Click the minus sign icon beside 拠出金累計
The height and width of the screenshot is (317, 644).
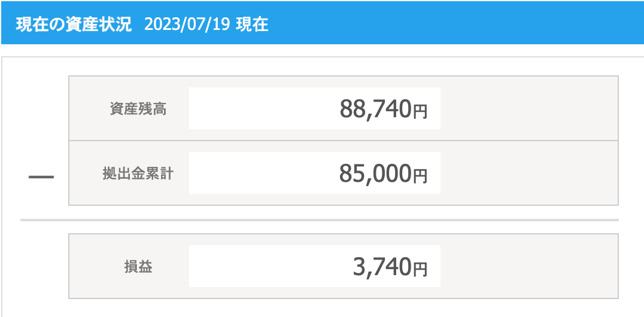click(x=41, y=177)
